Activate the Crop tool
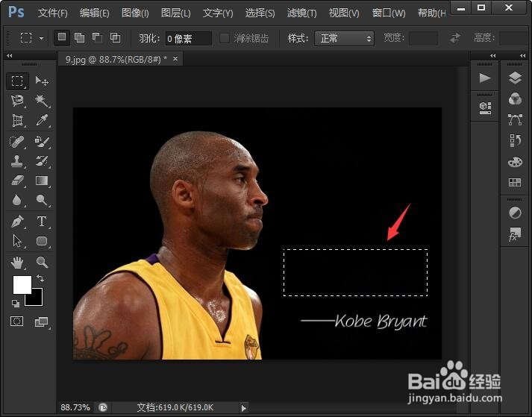Viewport: 532px width, 417px height. (17, 120)
